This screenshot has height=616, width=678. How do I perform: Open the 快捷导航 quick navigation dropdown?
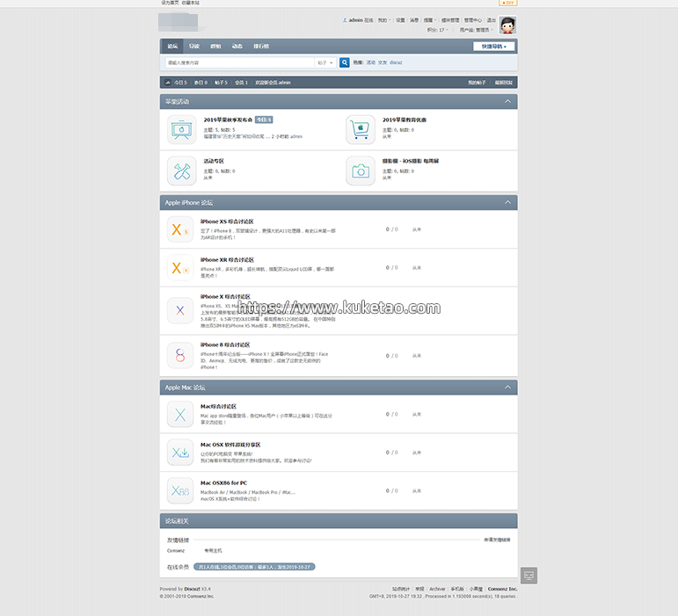pyautogui.click(x=494, y=47)
